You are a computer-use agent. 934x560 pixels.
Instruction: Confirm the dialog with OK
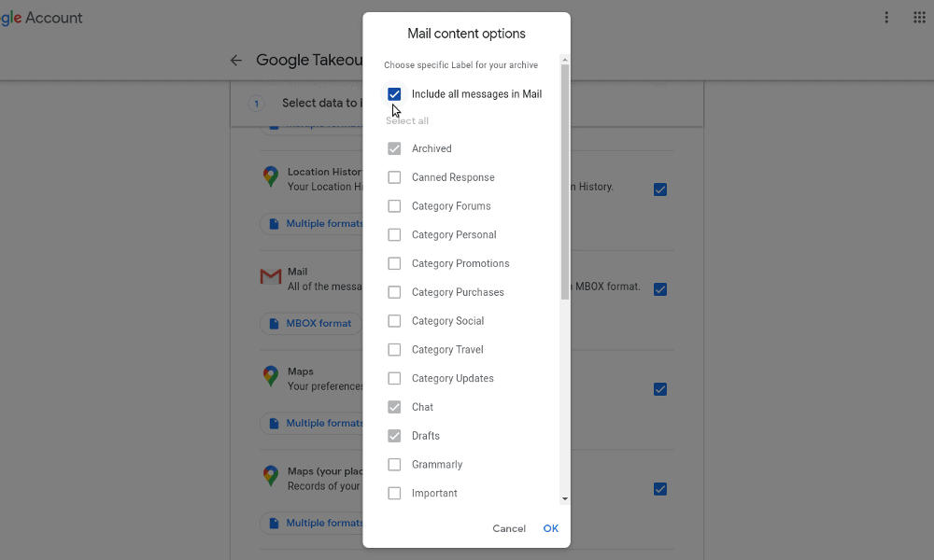tap(550, 528)
